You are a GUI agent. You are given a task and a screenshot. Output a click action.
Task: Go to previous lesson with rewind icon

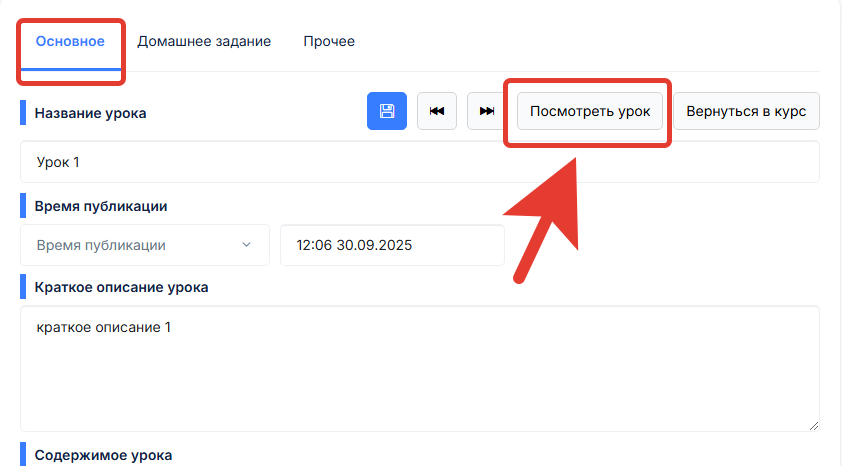pos(437,111)
